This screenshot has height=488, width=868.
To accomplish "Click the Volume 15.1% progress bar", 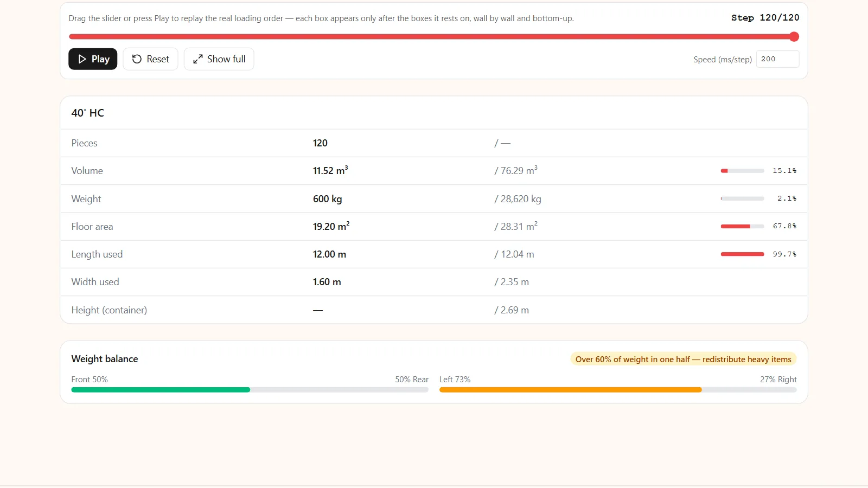I will pyautogui.click(x=742, y=171).
